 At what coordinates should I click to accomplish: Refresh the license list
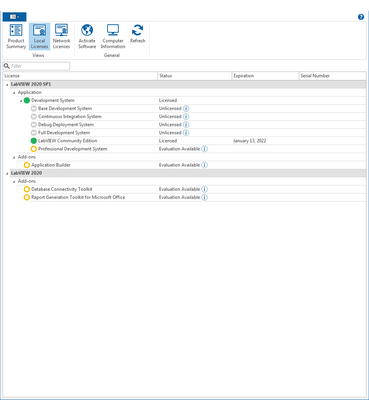tap(137, 33)
